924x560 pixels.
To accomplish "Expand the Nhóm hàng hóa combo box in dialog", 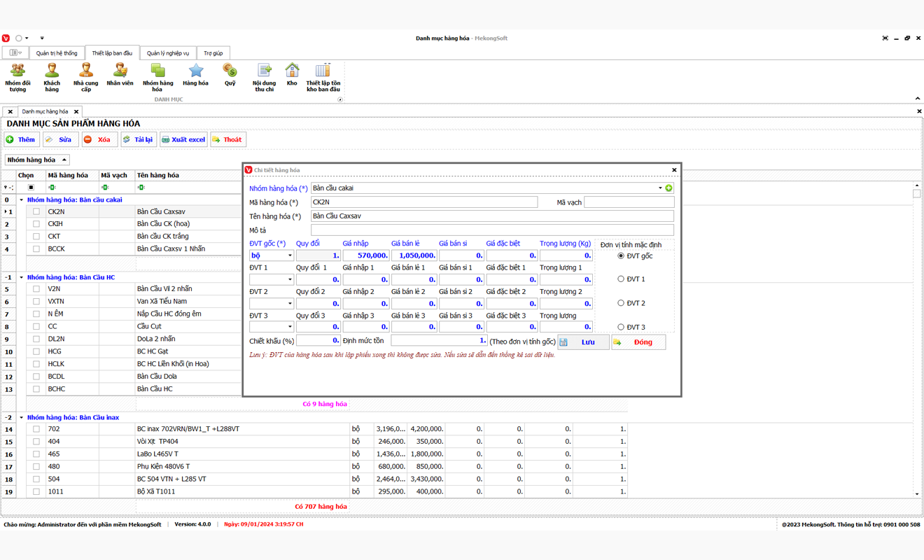I will coord(659,188).
